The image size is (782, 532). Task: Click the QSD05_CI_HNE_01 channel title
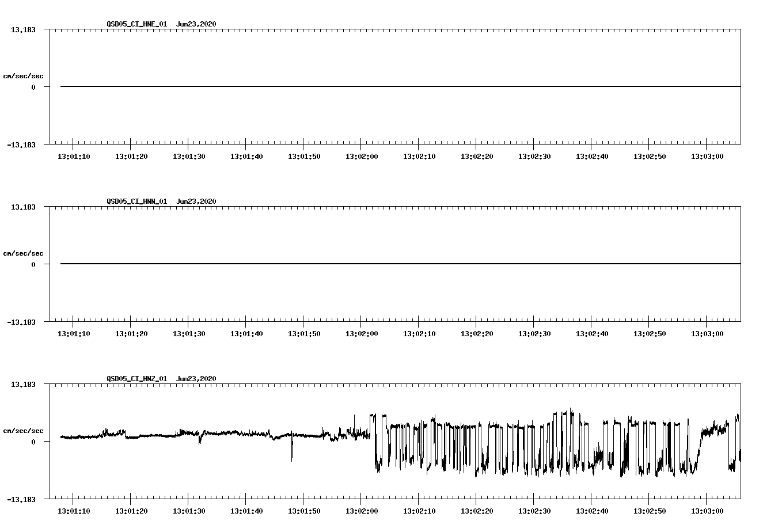137,24
